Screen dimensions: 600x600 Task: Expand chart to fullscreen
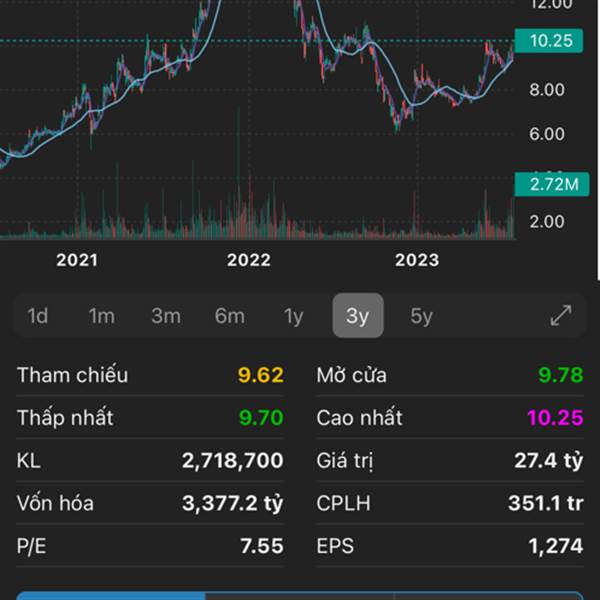pos(561,315)
